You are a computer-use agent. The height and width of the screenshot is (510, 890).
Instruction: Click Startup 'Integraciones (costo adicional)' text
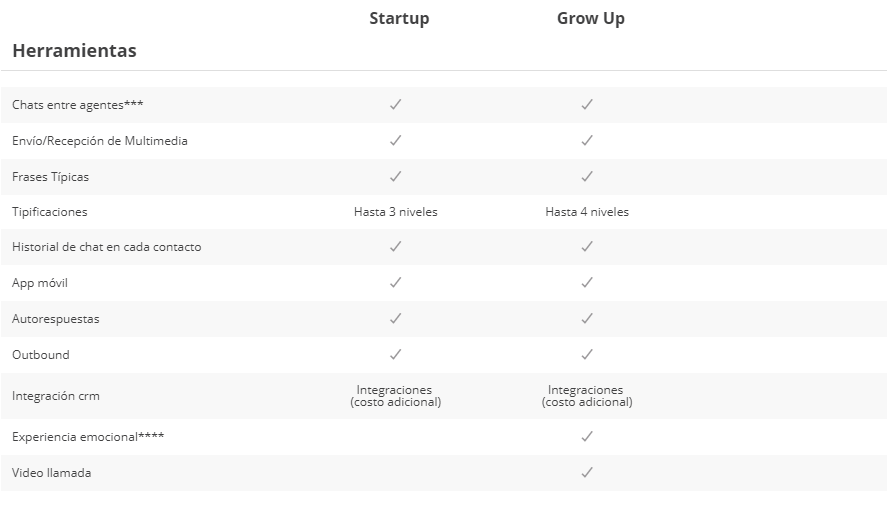(x=395, y=396)
